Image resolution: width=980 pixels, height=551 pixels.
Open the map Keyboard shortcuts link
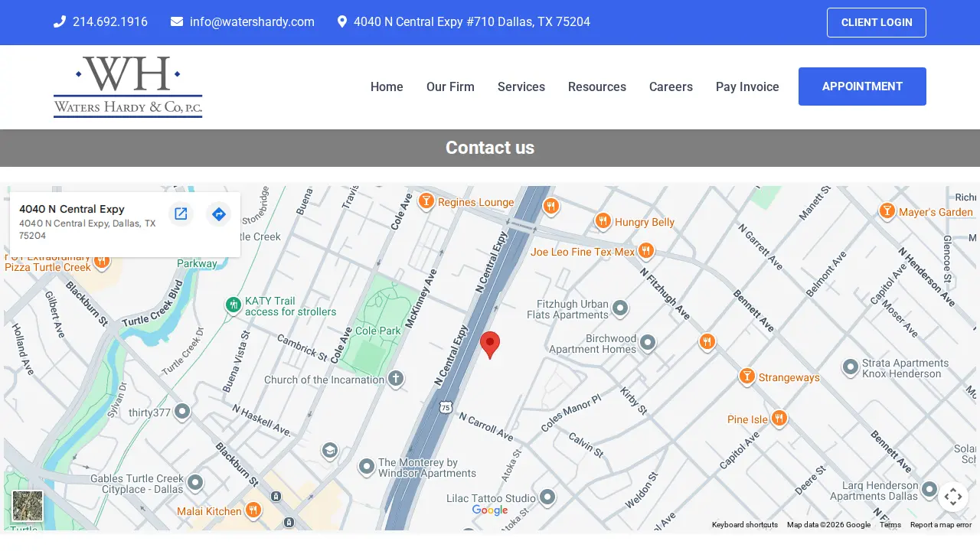(x=745, y=525)
